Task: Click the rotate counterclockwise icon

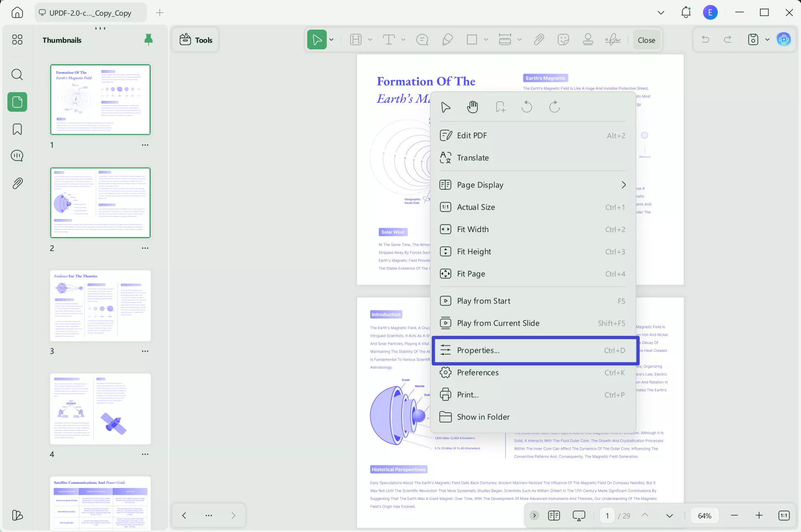Action: pos(527,107)
